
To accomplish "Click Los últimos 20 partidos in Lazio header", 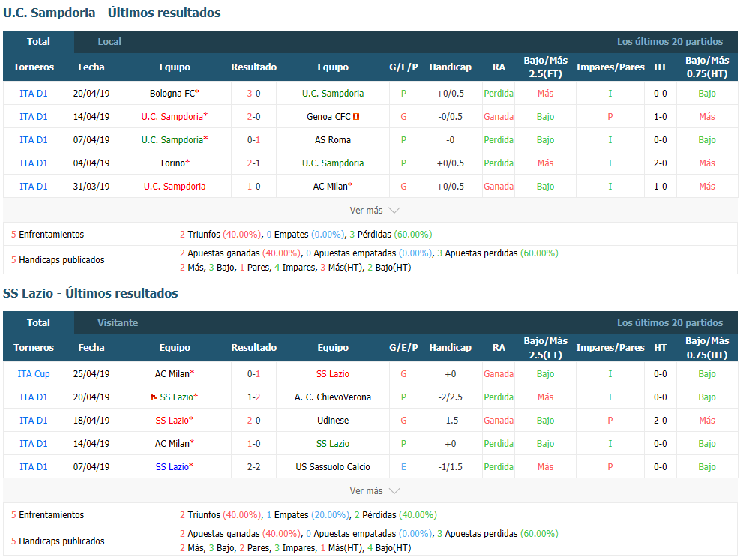I will [x=670, y=322].
